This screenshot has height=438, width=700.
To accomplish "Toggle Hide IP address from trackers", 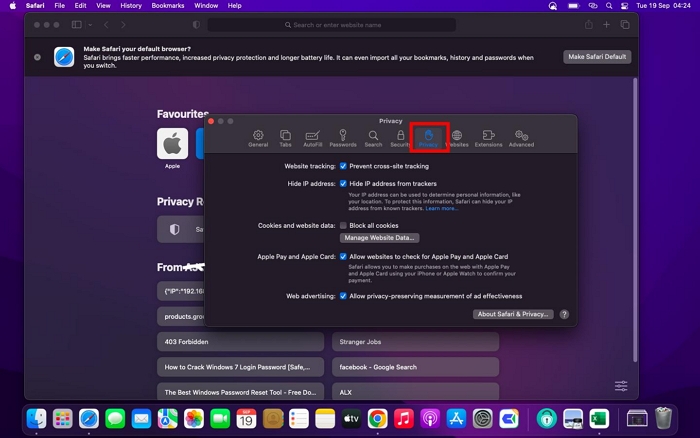I will pos(343,184).
